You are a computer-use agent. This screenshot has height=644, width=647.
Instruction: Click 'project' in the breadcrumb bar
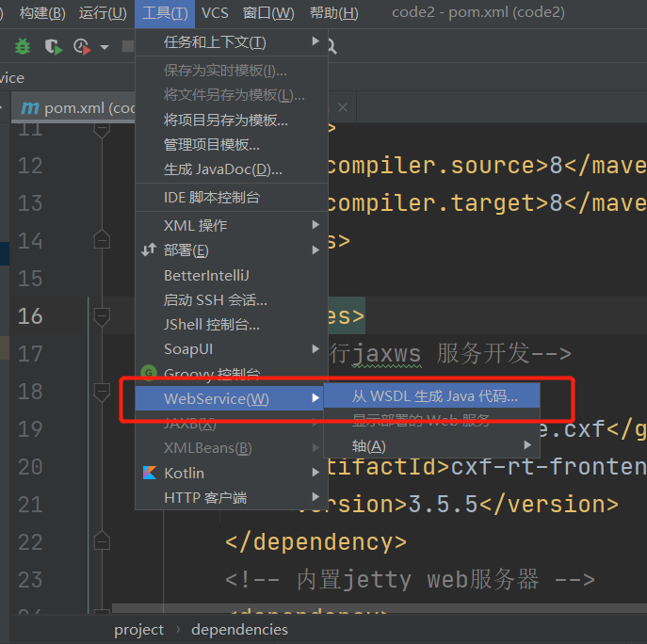coord(138,630)
